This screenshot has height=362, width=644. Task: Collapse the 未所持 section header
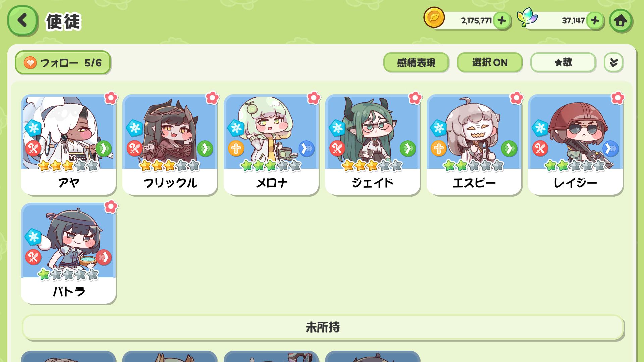pyautogui.click(x=323, y=327)
